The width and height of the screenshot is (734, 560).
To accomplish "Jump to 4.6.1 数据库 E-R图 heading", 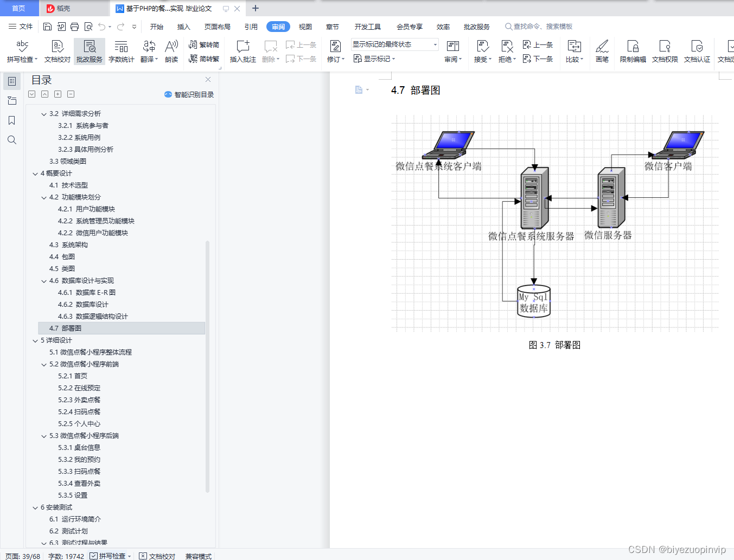I will (x=87, y=293).
